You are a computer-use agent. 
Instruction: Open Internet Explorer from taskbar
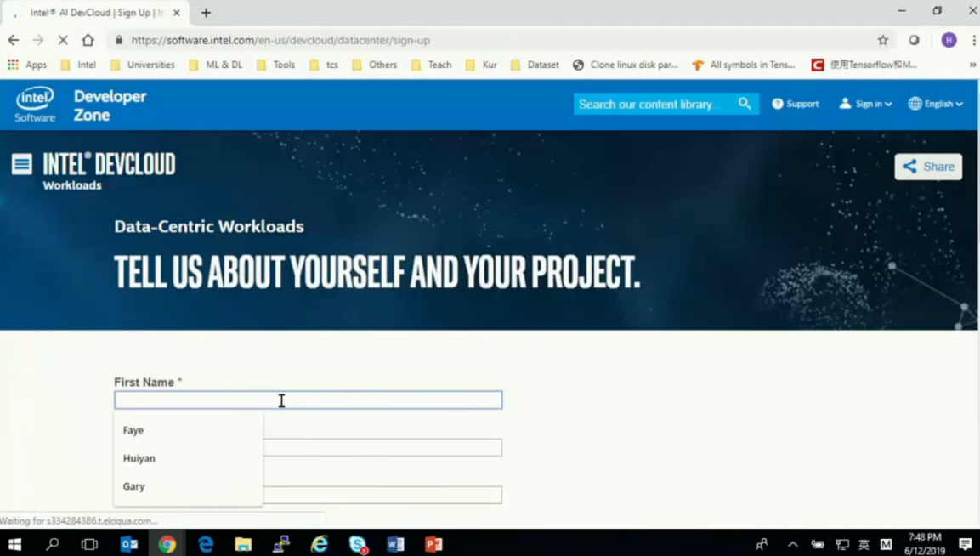320,544
